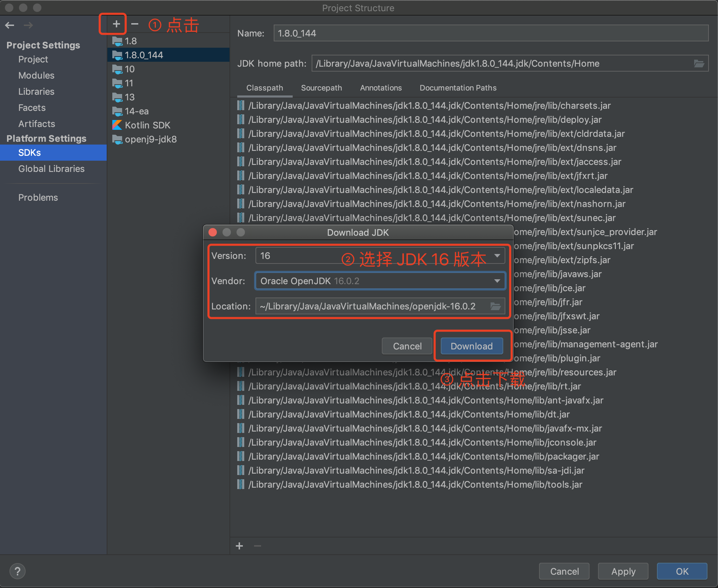Select Global Libraries in the sidebar

(x=51, y=169)
